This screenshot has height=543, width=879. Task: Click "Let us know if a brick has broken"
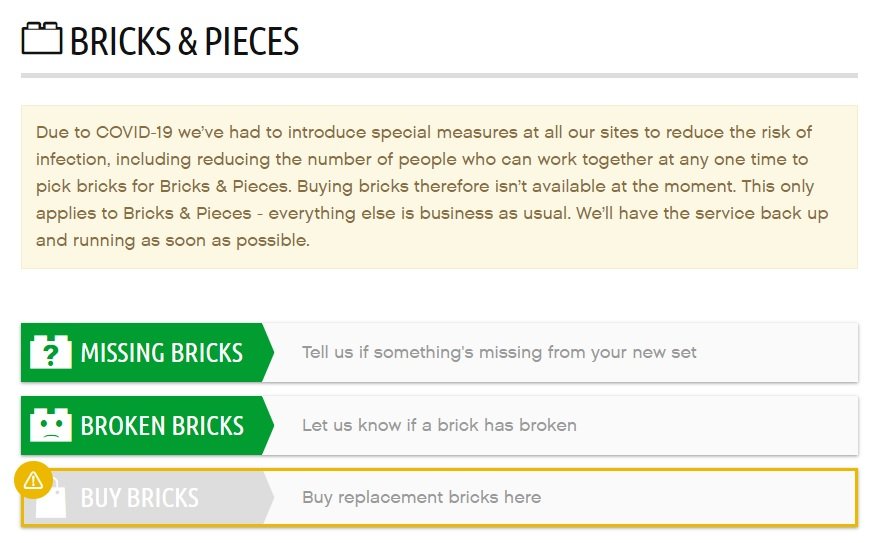pos(439,425)
